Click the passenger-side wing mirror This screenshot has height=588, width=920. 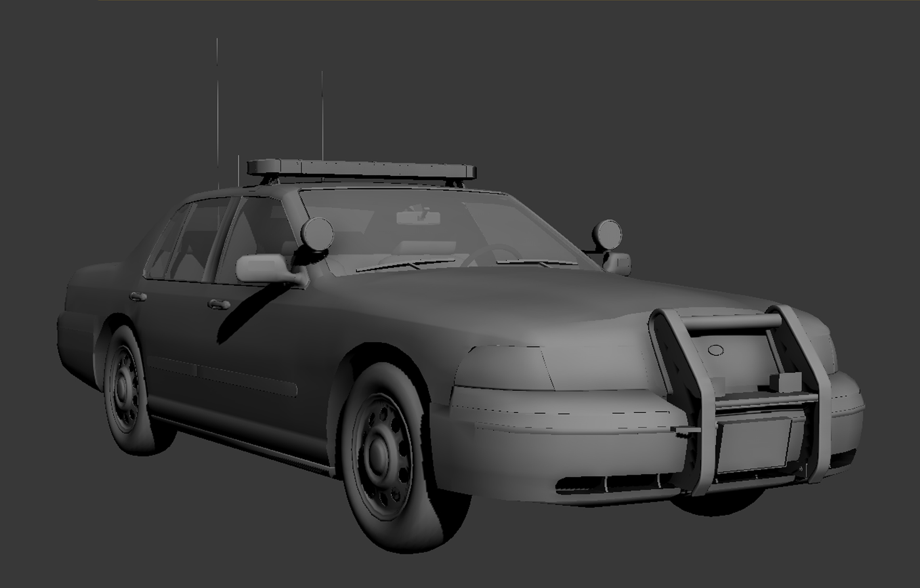click(619, 263)
